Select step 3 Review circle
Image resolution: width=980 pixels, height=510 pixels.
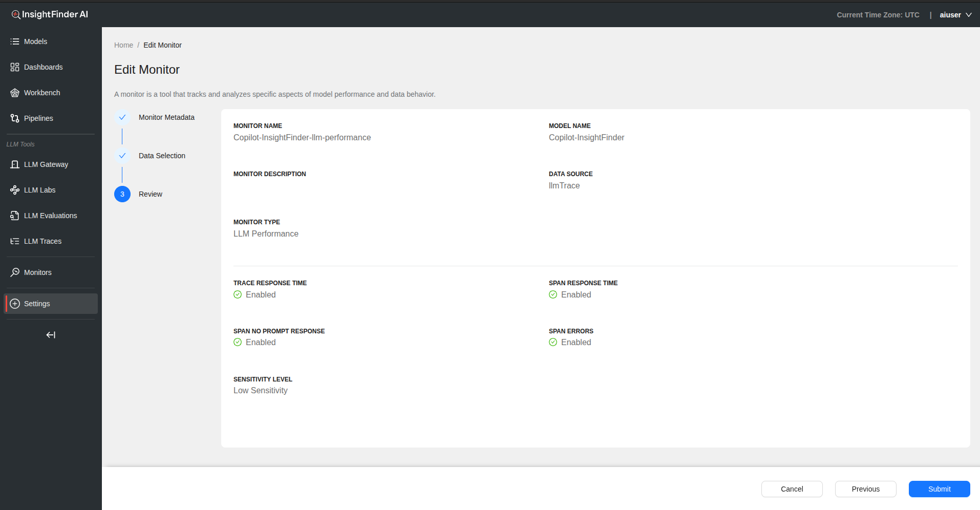[x=122, y=194]
